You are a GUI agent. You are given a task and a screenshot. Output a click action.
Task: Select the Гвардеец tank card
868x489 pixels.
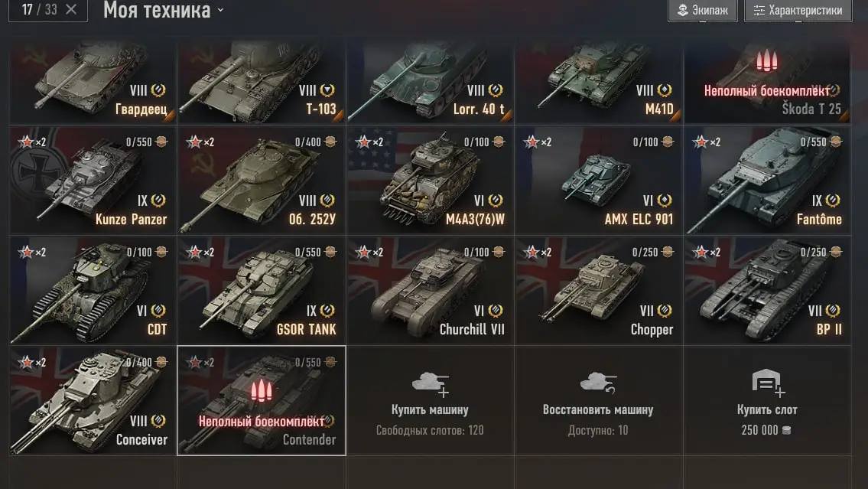point(93,82)
